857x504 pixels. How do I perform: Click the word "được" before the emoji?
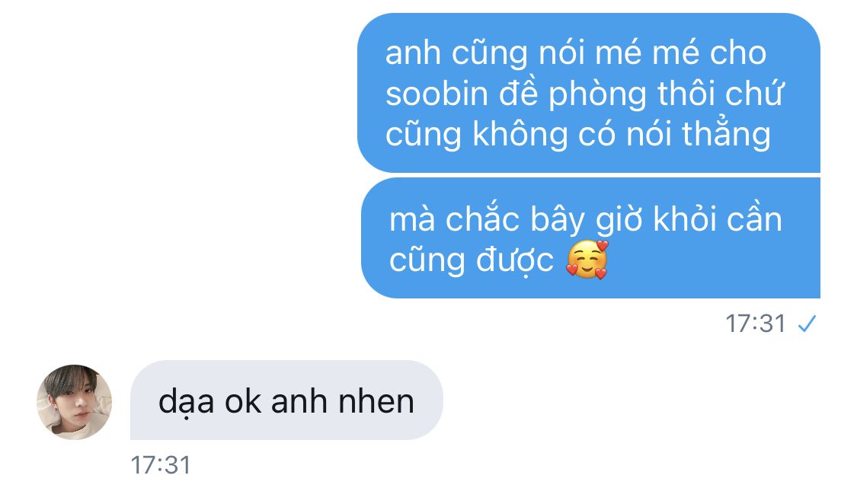pos(515,260)
